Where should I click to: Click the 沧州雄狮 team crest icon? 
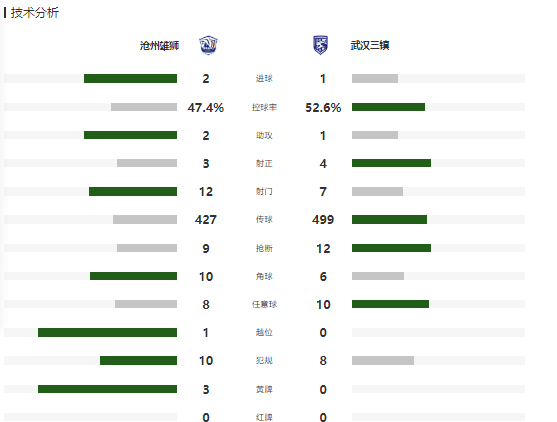pyautogui.click(x=208, y=45)
